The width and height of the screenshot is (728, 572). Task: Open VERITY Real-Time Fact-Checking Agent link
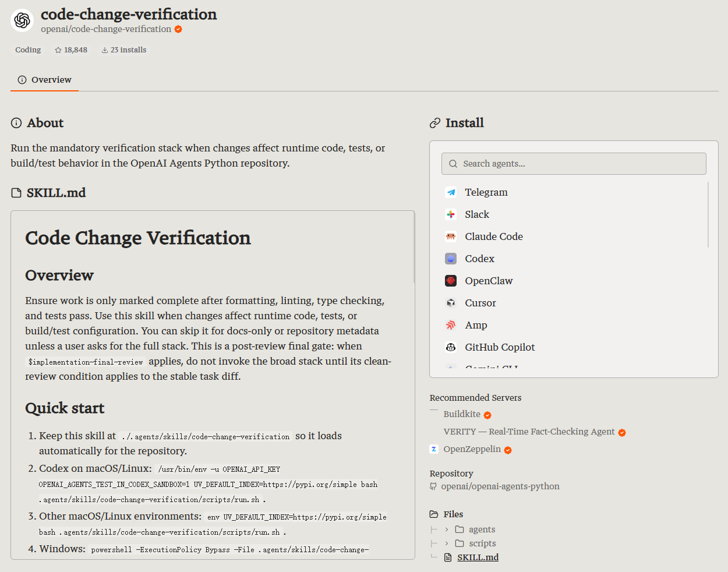tap(529, 432)
